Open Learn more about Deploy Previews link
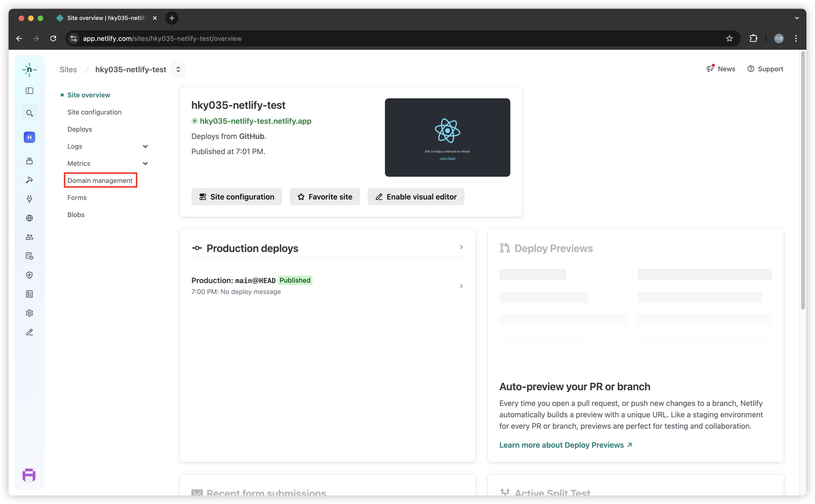This screenshot has width=815, height=504. coord(566,445)
